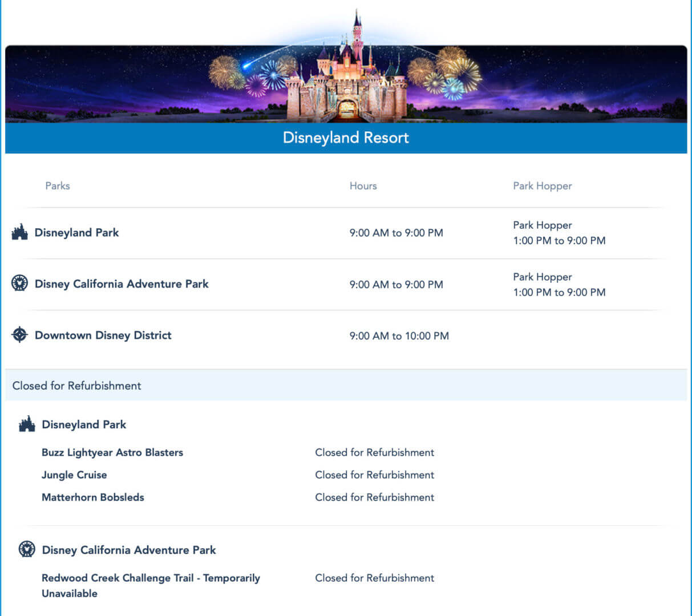Click the Parks column header
The image size is (692, 616).
point(58,186)
